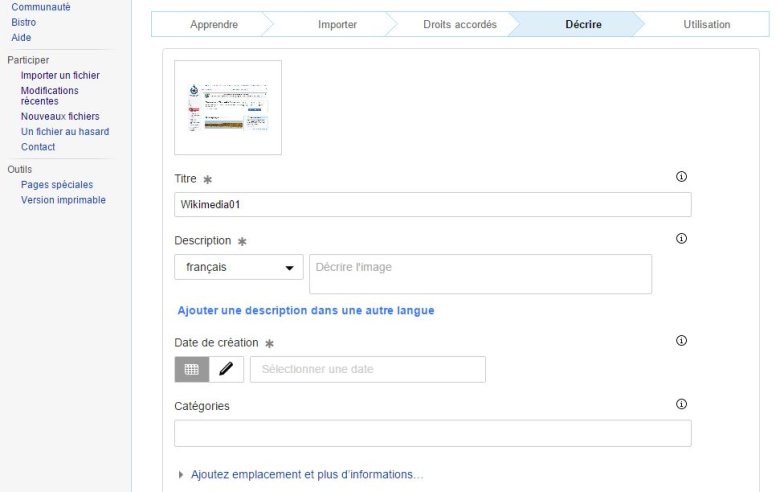
Task: Click the Décrire l'image description box
Action: click(481, 274)
